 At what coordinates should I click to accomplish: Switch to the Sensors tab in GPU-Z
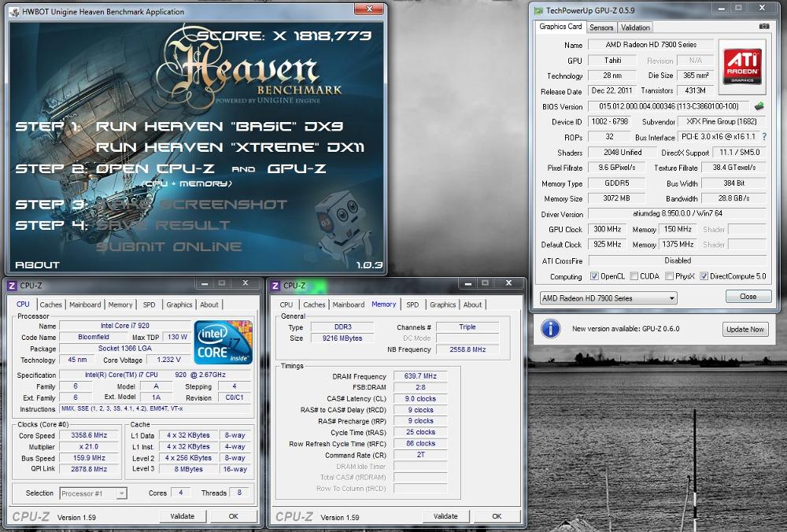[x=601, y=28]
